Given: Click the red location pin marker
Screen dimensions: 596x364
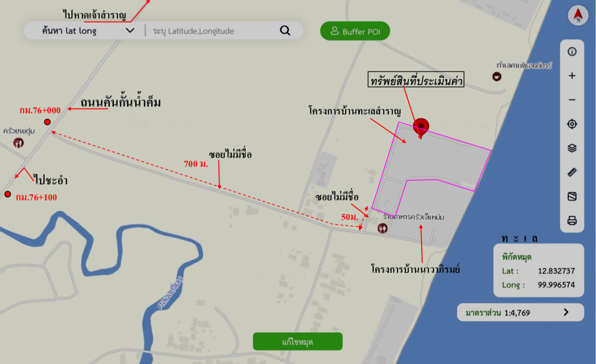Looking at the screenshot, I should point(421,127).
